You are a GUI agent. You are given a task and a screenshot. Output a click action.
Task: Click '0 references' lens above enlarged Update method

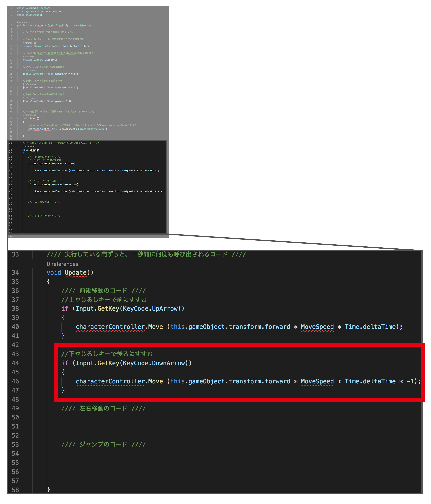pyautogui.click(x=62, y=264)
